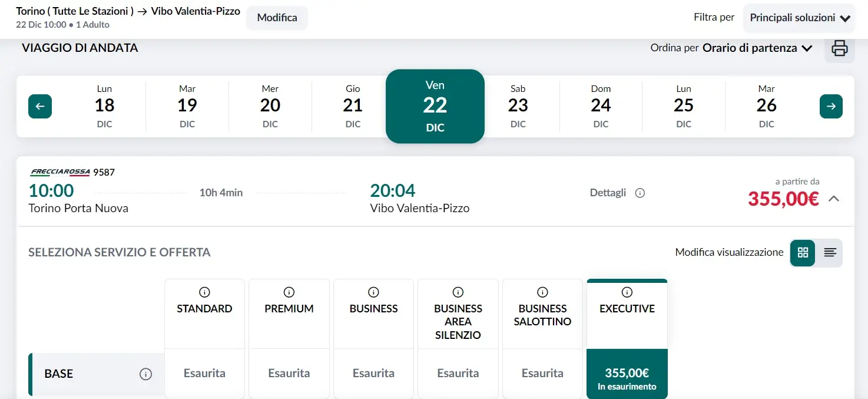The image size is (868, 399).
Task: Collapse the Frecciarossa 9587 fare details
Action: pos(833,199)
